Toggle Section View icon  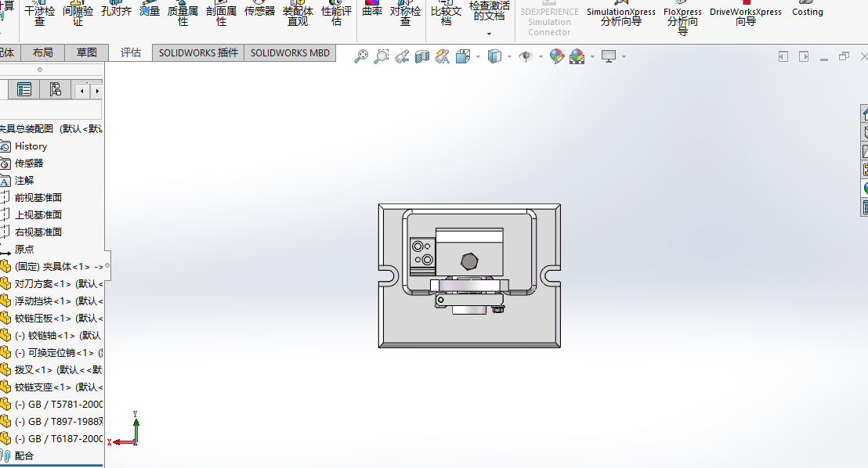pos(421,56)
